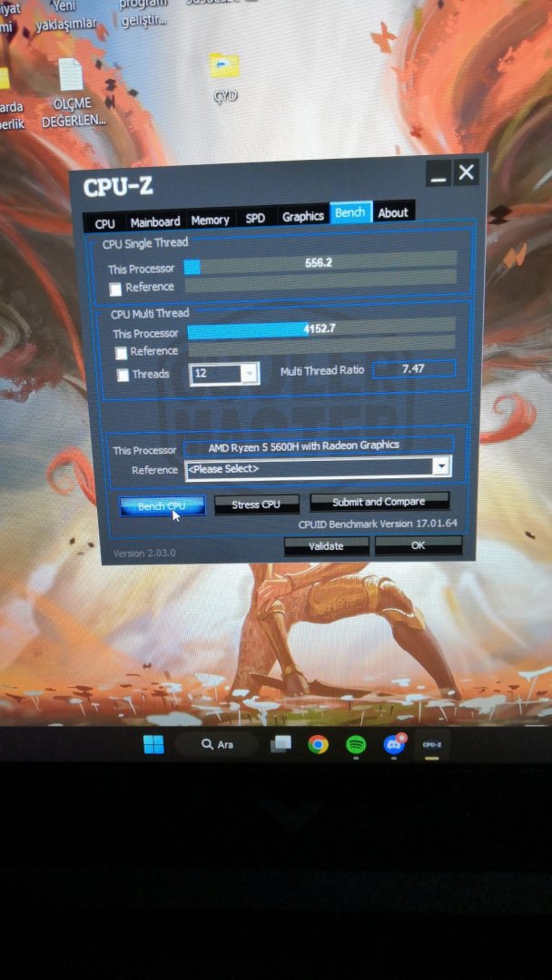The height and width of the screenshot is (980, 552).
Task: Click Submit and Compare button
Action: click(x=379, y=502)
